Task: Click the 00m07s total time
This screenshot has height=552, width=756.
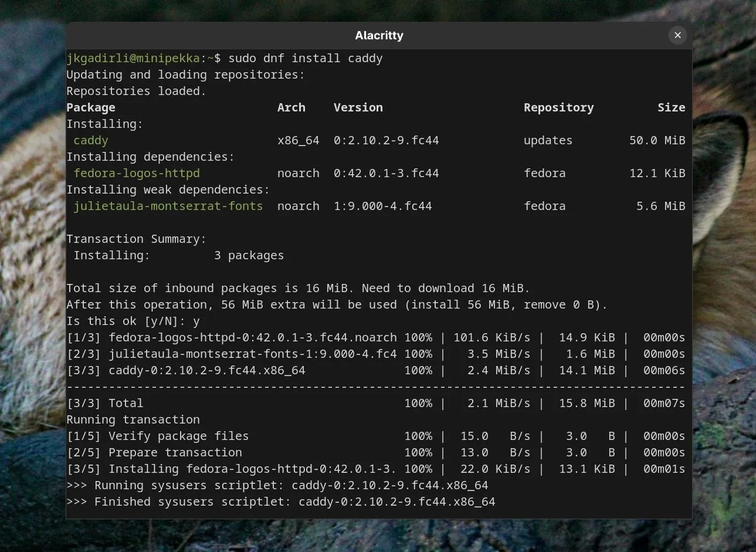Action: (x=665, y=403)
